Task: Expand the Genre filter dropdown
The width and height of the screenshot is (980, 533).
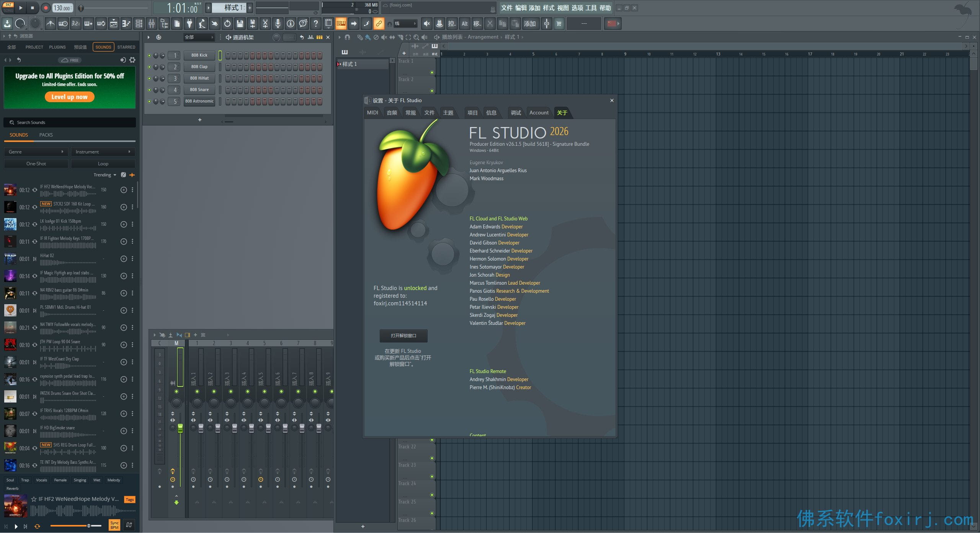Action: tap(36, 152)
